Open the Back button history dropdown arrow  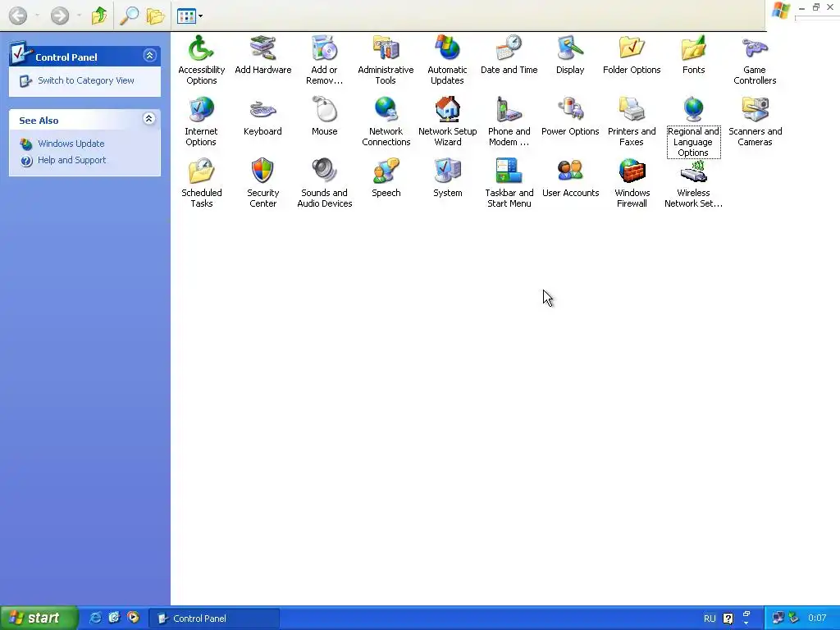[37, 16]
